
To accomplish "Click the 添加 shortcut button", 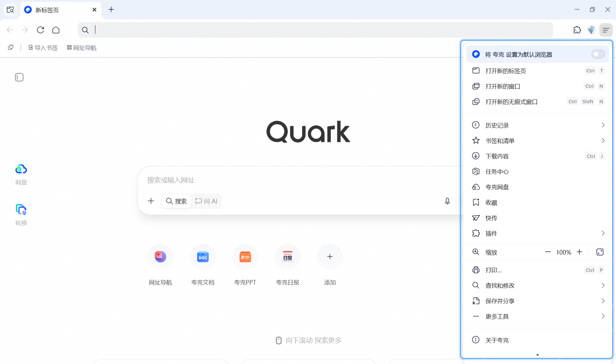I will click(330, 257).
